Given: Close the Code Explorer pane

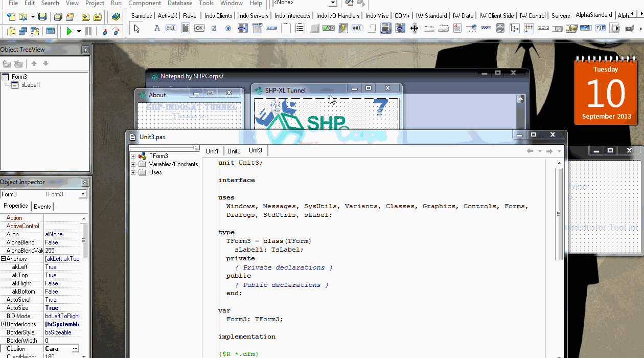Looking at the screenshot, I should [x=197, y=148].
